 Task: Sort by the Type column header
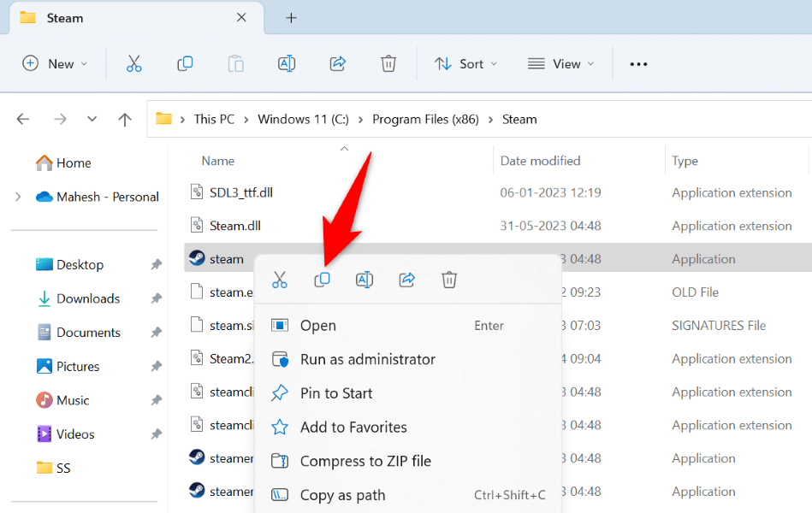[685, 161]
